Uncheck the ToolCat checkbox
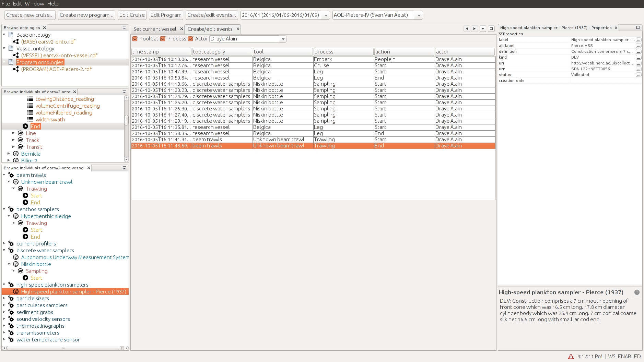Screen dimensions: 644x362 [x=135, y=39]
